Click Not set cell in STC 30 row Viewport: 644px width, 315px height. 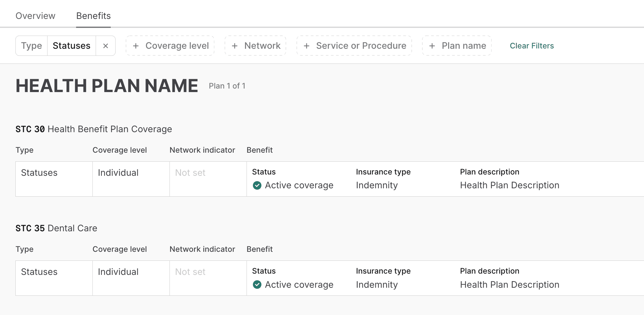click(x=190, y=173)
